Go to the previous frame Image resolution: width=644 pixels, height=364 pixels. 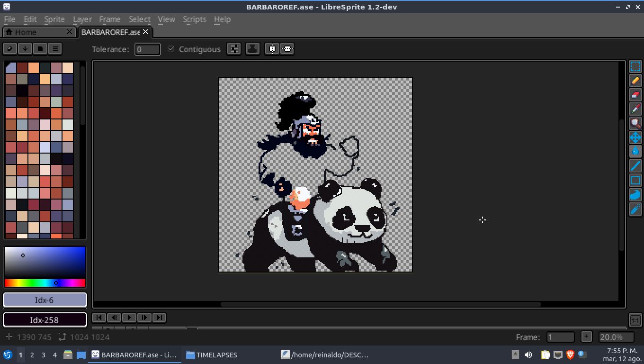[114, 318]
